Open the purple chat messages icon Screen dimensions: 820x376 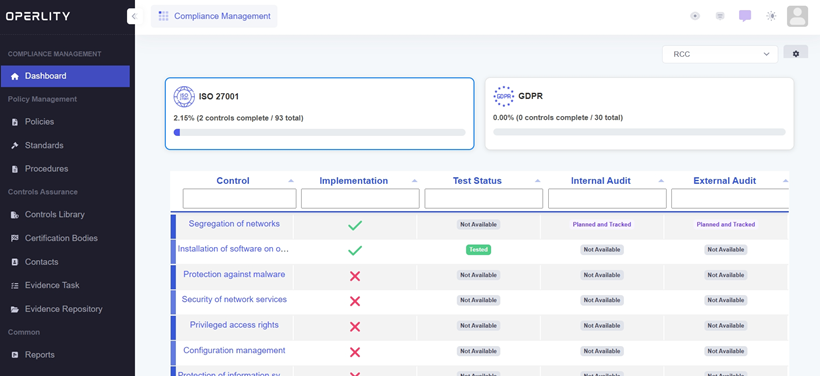tap(745, 16)
